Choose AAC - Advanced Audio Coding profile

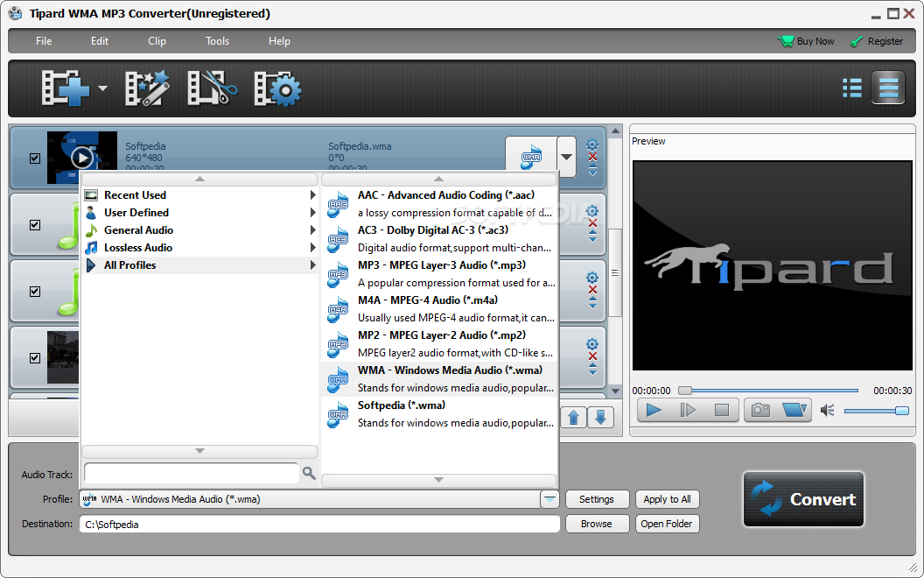click(439, 204)
